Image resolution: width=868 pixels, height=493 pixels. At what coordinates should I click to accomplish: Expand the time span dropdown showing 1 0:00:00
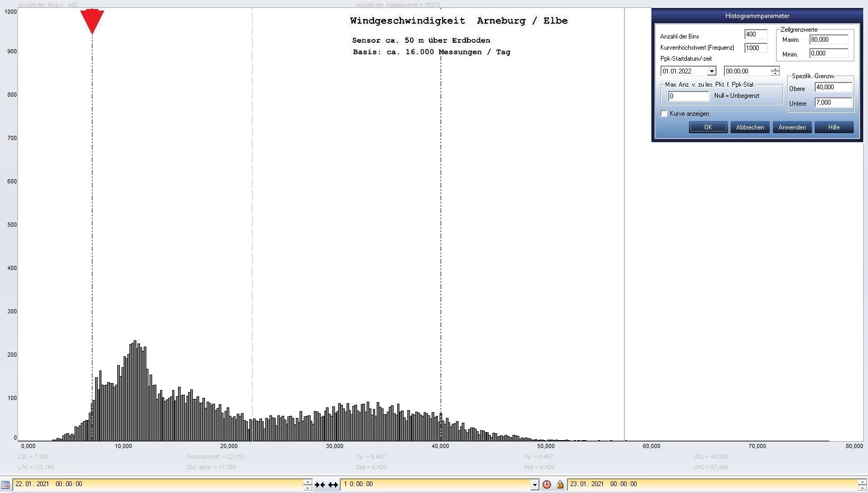534,485
